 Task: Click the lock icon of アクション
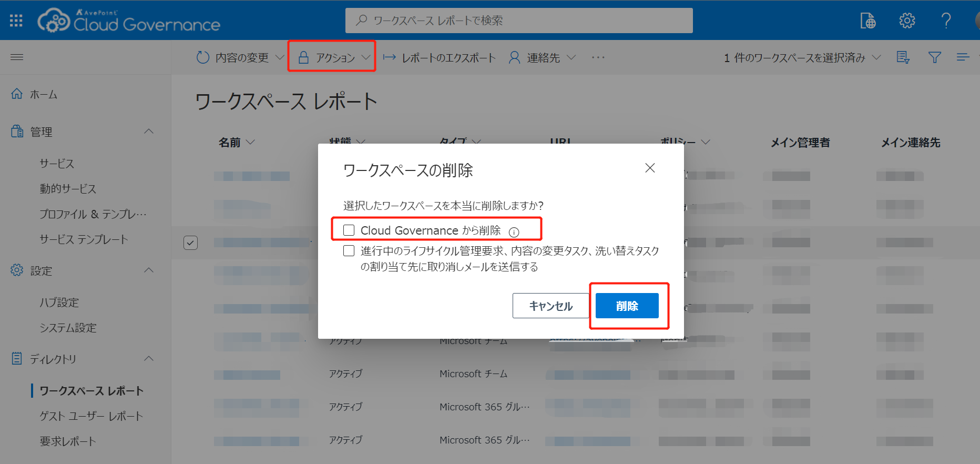point(303,57)
